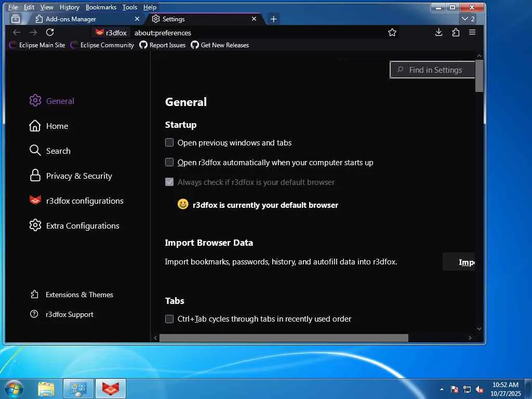532x399 pixels.
Task: Open the Help menu
Action: pos(150,7)
